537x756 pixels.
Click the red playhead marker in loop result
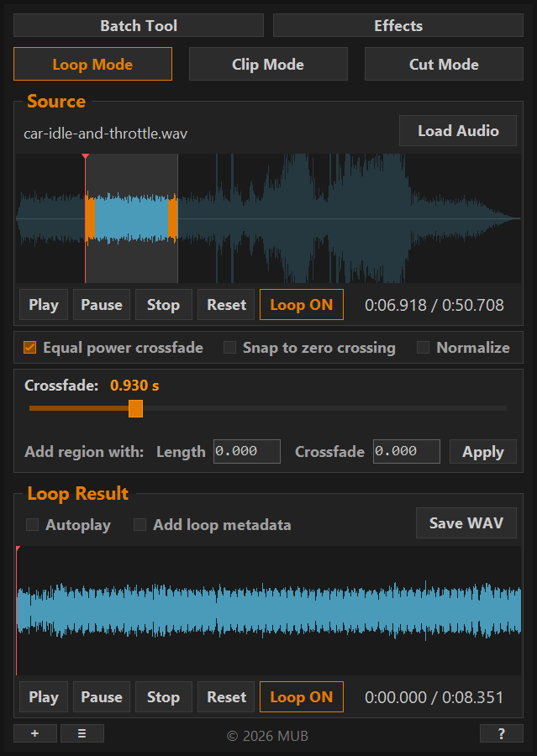coord(18,549)
